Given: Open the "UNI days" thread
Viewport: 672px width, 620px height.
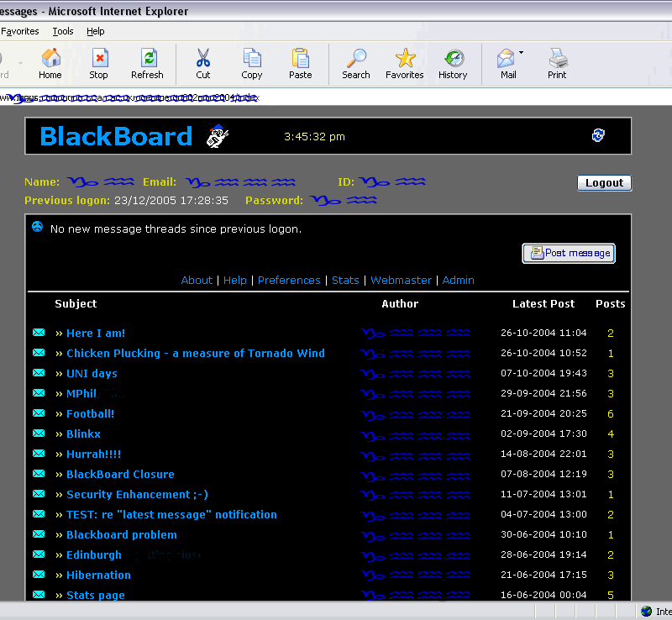Looking at the screenshot, I should pyautogui.click(x=92, y=374).
